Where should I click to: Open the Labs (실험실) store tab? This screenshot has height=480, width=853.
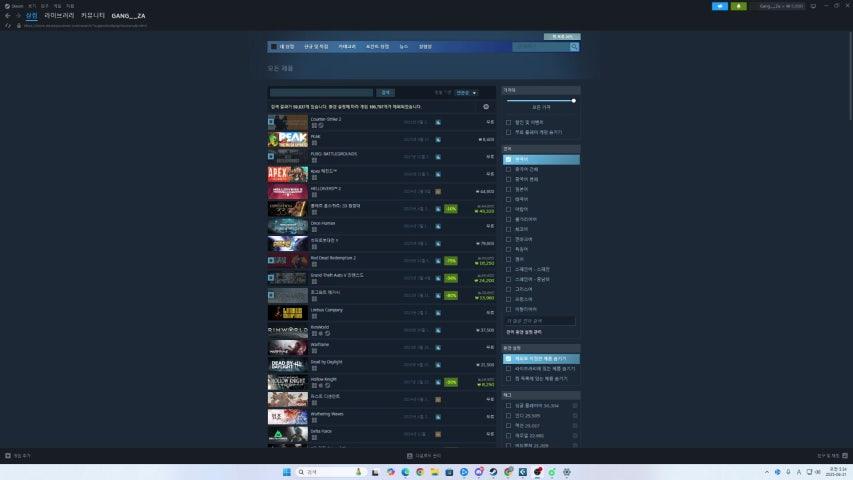425,47
